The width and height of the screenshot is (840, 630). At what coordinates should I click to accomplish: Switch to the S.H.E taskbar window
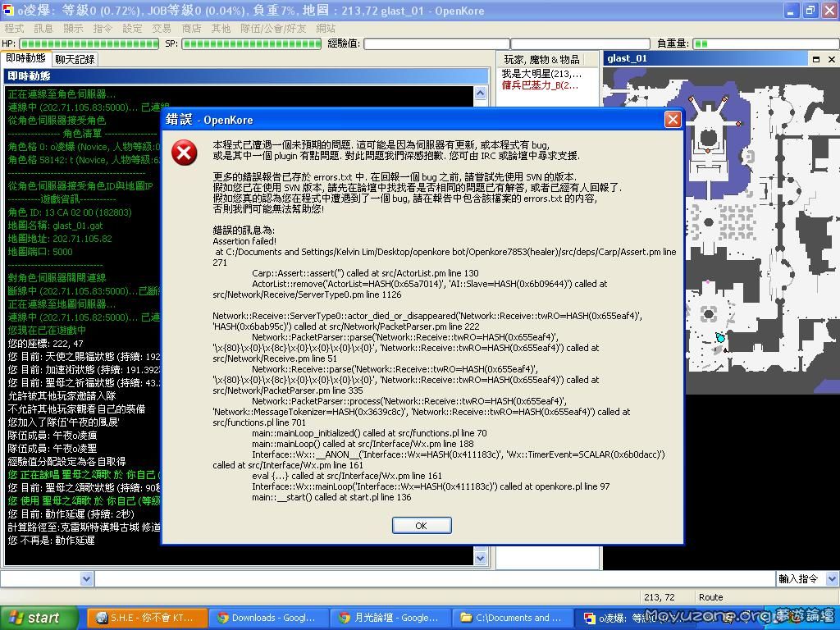pyautogui.click(x=147, y=618)
